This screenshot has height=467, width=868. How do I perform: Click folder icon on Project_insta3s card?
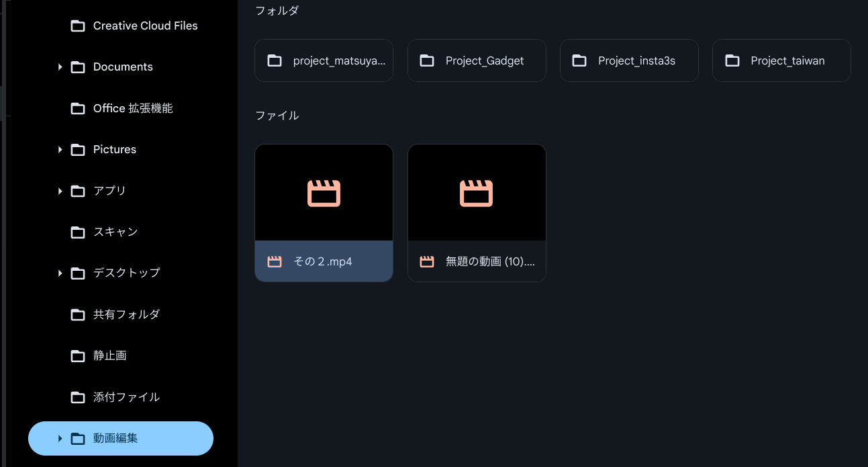(x=579, y=60)
